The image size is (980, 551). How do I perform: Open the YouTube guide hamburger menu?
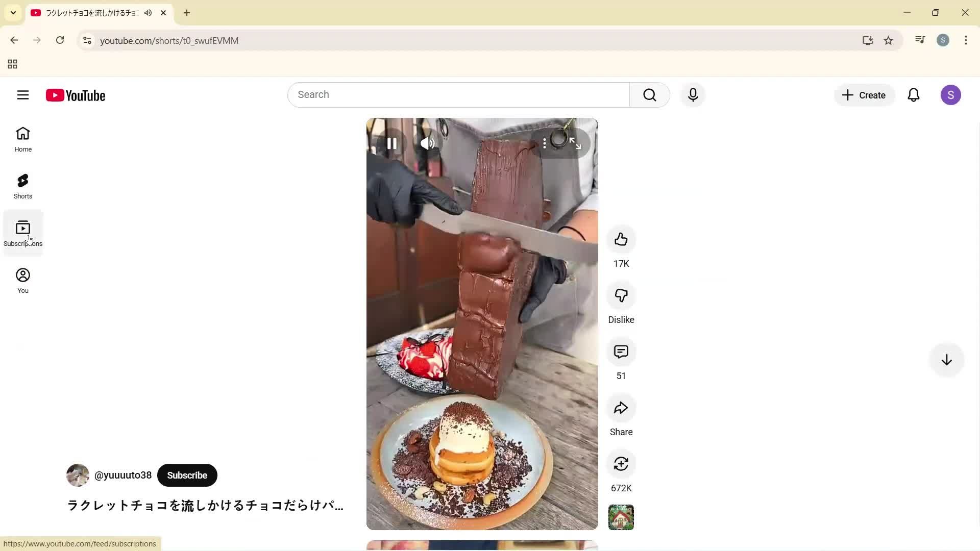pos(23,95)
